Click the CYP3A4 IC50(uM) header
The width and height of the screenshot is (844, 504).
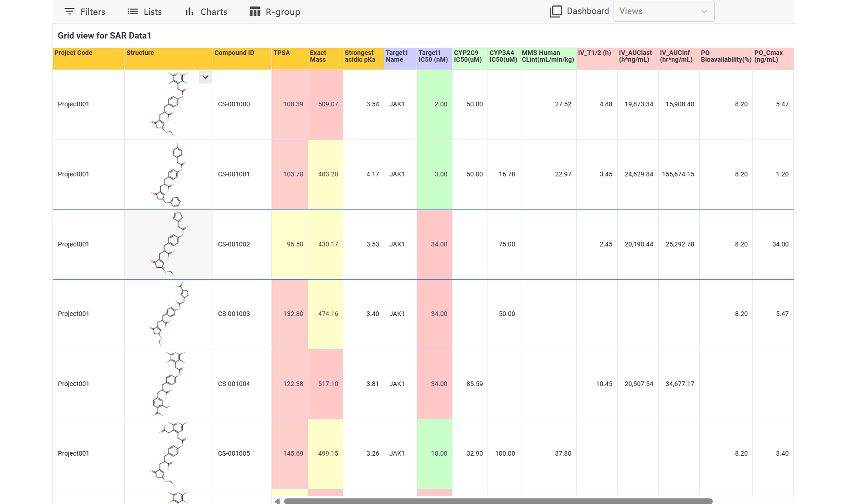click(x=504, y=59)
